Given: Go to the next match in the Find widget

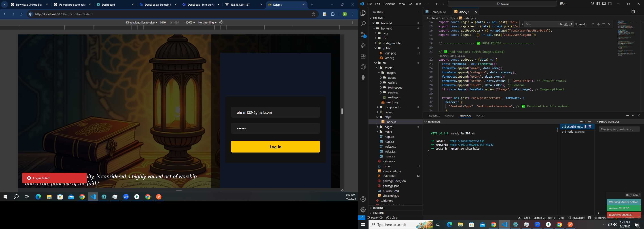Looking at the screenshot, I should pyautogui.click(x=598, y=24).
